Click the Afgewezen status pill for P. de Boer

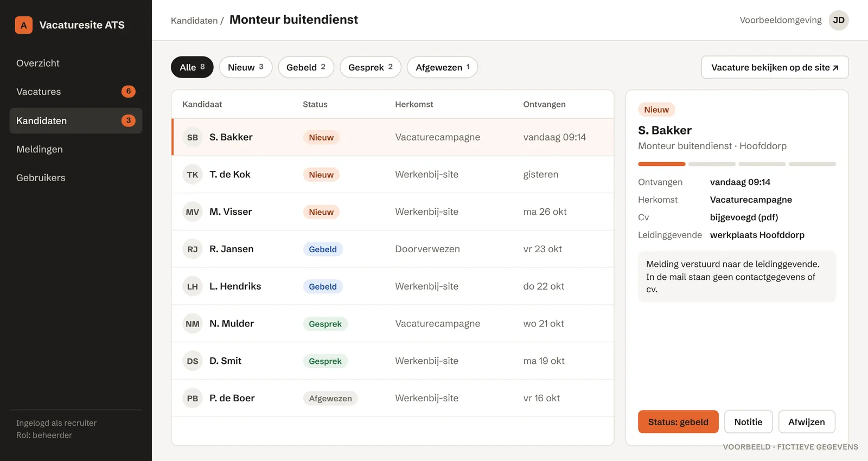(330, 399)
